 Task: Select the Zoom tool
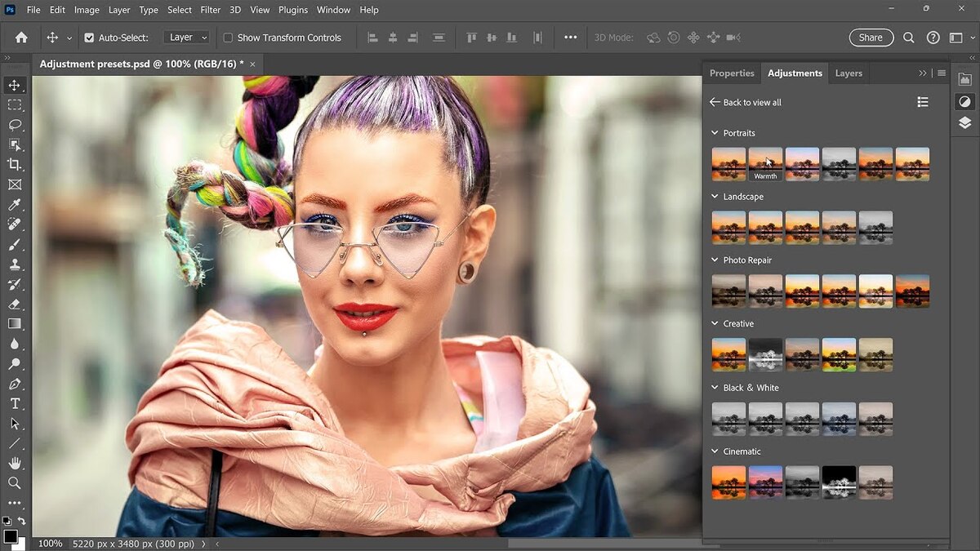point(15,482)
